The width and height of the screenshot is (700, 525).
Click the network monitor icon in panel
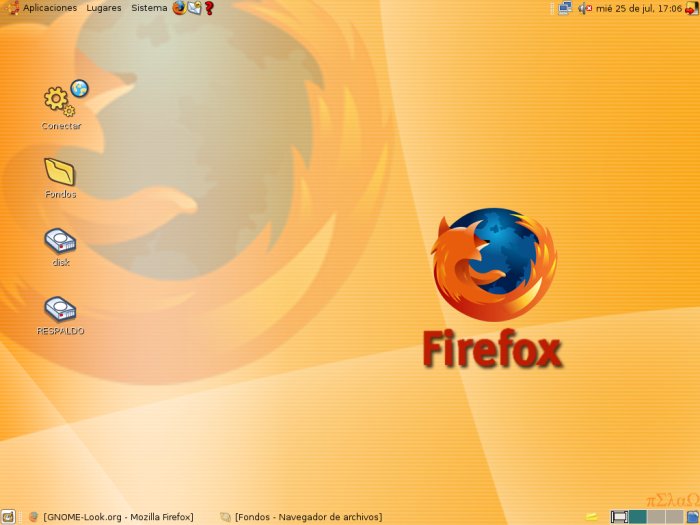[565, 8]
